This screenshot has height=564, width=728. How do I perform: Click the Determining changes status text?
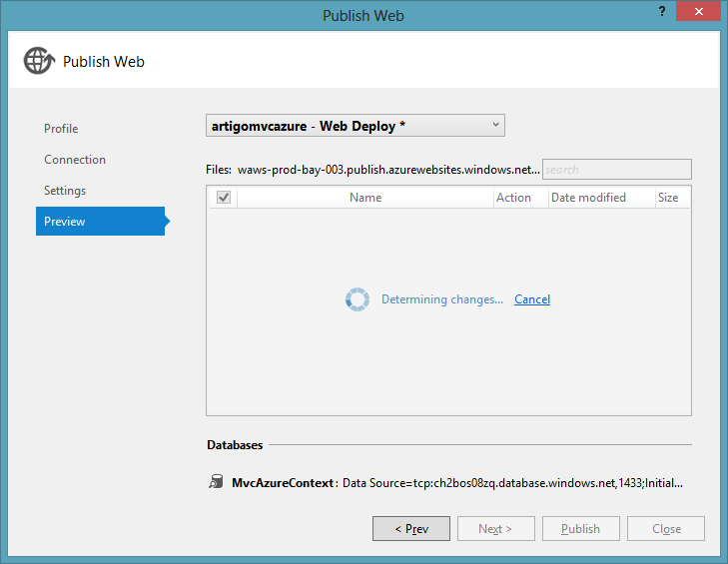(x=442, y=299)
